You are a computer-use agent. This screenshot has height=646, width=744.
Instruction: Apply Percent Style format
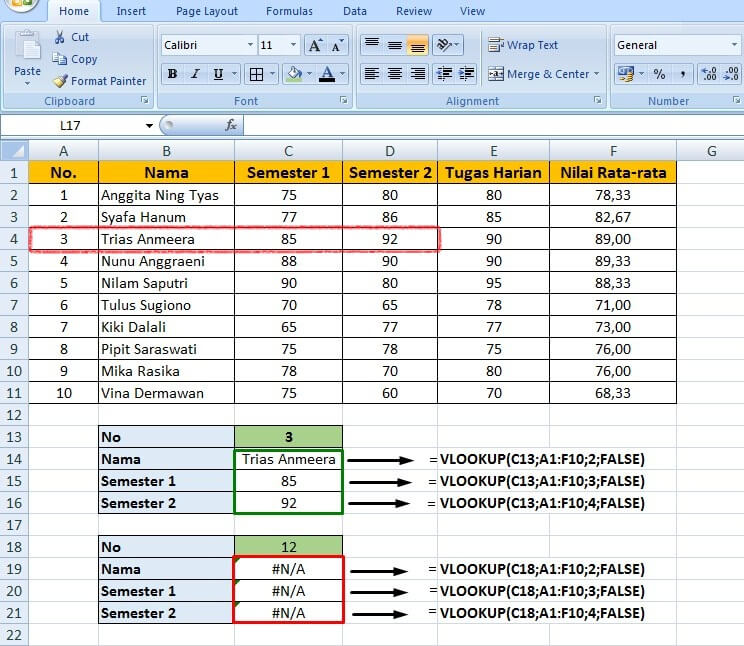(x=659, y=74)
